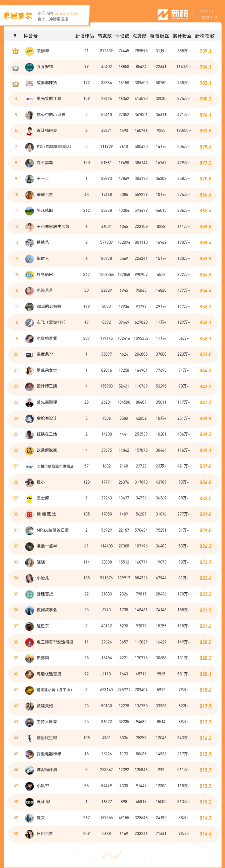This screenshot has width=225, height=868.
Task: Click the silver crown rank-two icon
Action: tap(15, 67)
